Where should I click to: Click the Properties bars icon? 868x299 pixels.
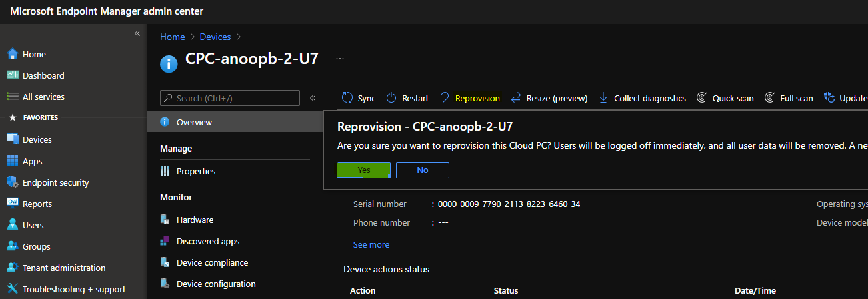165,171
